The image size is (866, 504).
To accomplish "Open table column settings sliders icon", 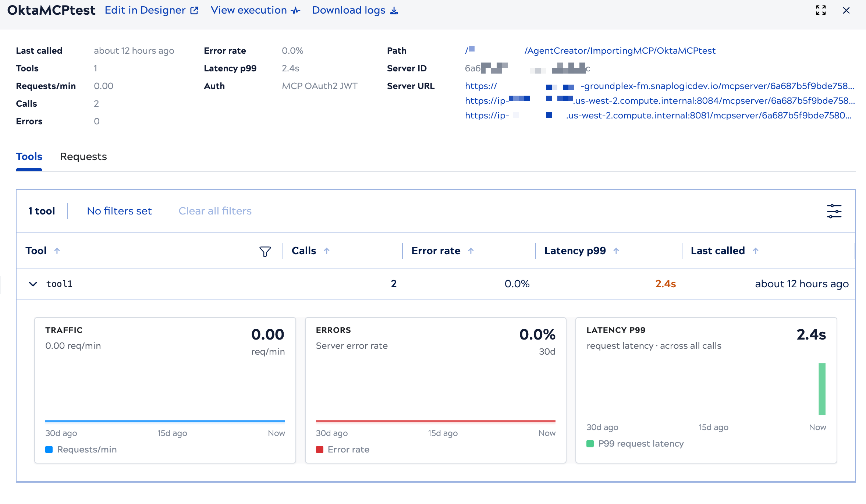I will coord(834,211).
